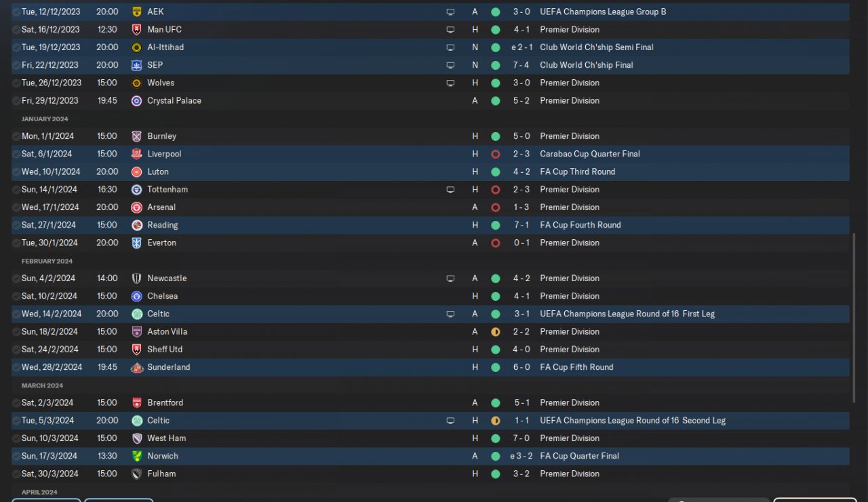The height and width of the screenshot is (502, 868).
Task: Click the AEK club badge icon
Action: [136, 12]
